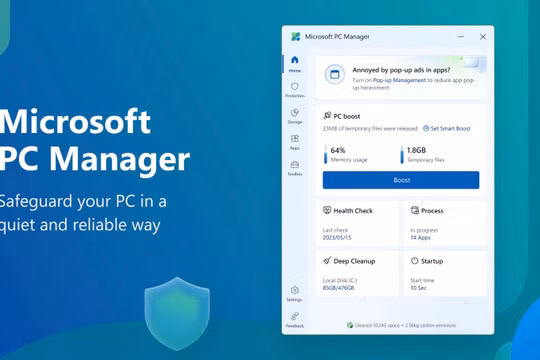540x360 pixels.
Task: Click the Annoyed by pop-up ads heading
Action: coord(401,70)
